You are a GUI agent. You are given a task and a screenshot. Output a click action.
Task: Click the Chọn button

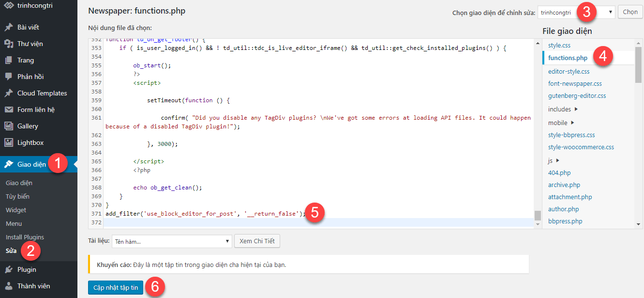pos(630,12)
